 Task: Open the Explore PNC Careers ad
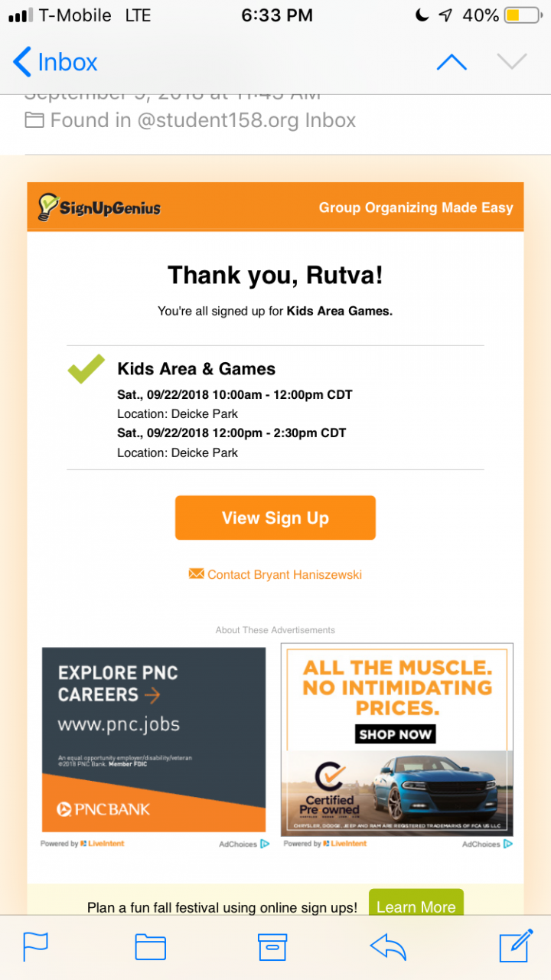(154, 740)
